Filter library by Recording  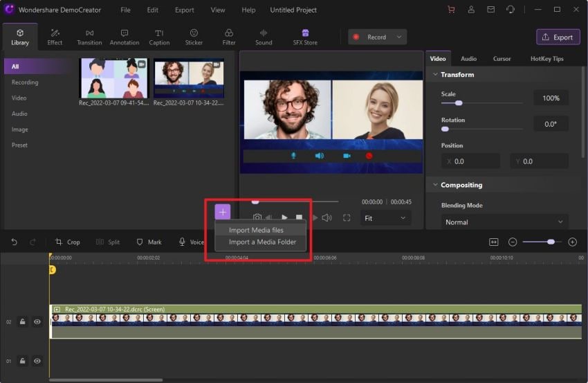25,82
